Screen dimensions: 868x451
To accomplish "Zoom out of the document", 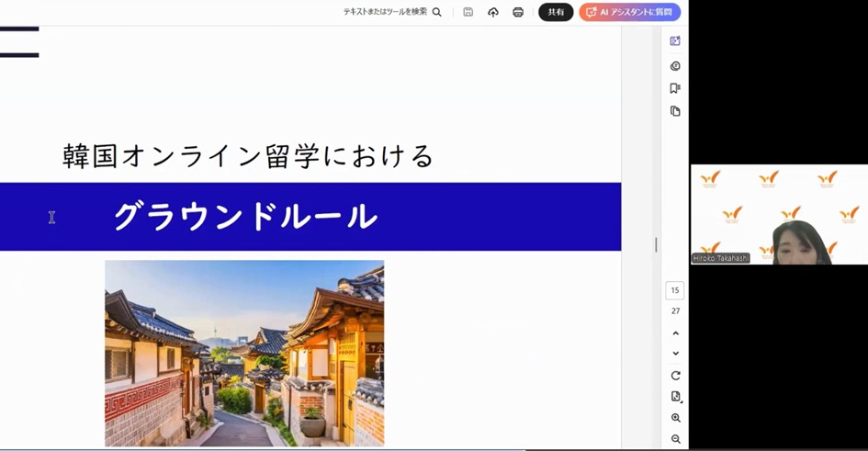I will click(x=675, y=440).
